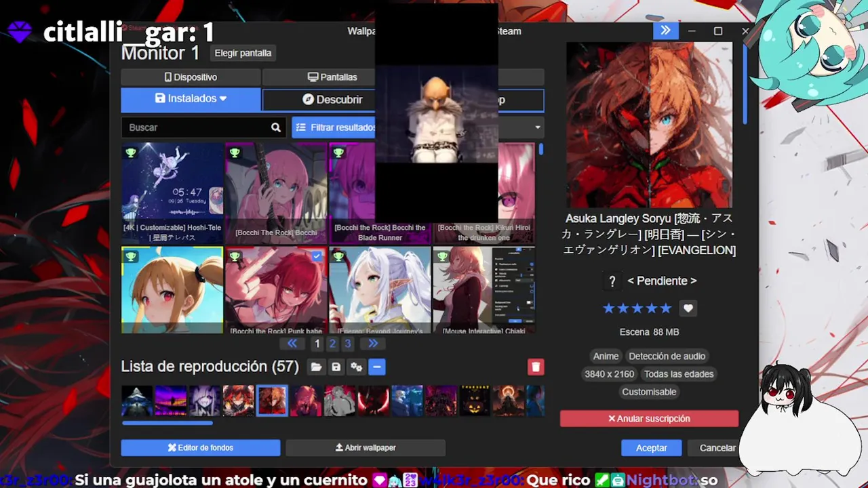868x488 pixels.
Task: Click the Pendiente selector
Action: click(662, 281)
